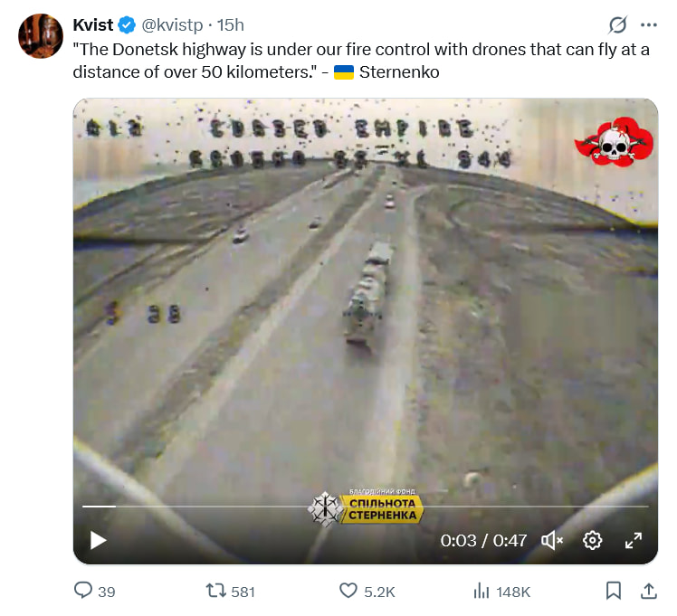Click the Grok explain icon
This screenshot has width=677, height=616.
618,24
